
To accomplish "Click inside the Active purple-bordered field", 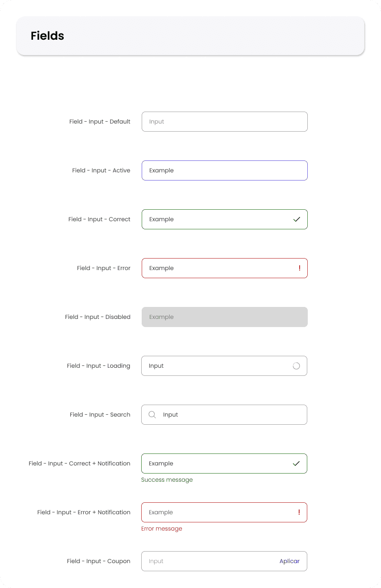I will click(x=224, y=170).
